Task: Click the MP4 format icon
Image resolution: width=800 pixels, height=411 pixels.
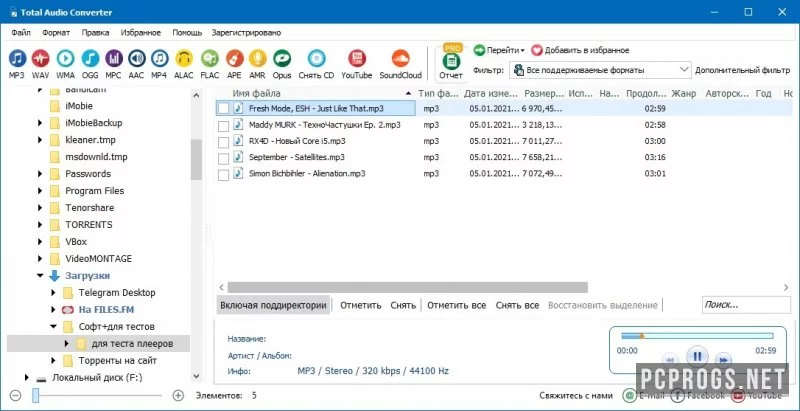Action: tap(160, 59)
